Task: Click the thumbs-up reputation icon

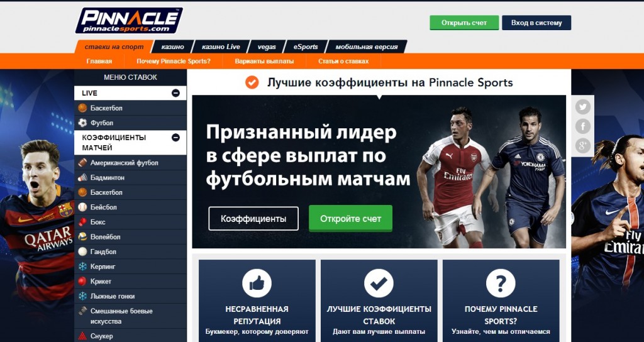Action: click(257, 283)
